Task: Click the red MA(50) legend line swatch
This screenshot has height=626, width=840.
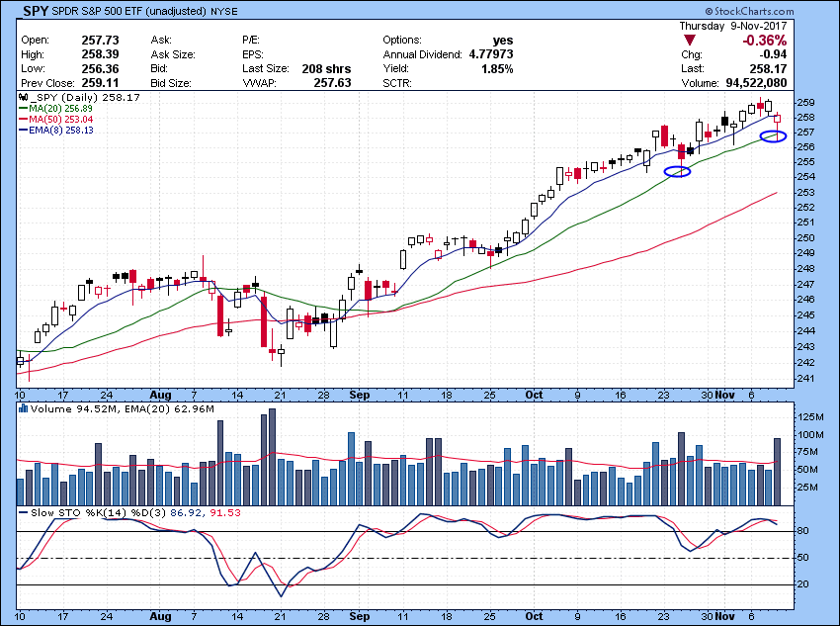Action: 24,119
